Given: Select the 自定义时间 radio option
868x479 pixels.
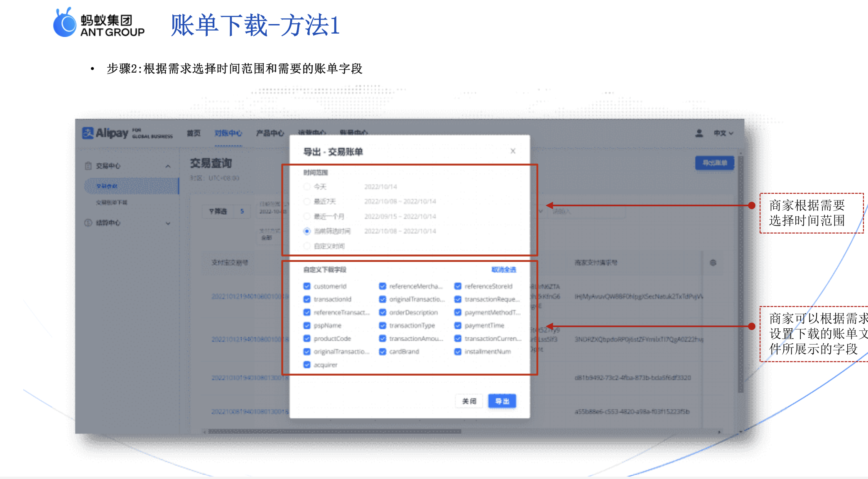Looking at the screenshot, I should pyautogui.click(x=307, y=246).
